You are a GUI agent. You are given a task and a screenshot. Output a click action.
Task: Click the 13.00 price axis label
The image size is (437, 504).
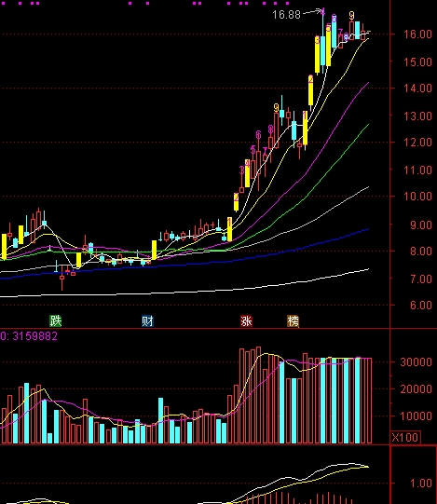tap(417, 116)
